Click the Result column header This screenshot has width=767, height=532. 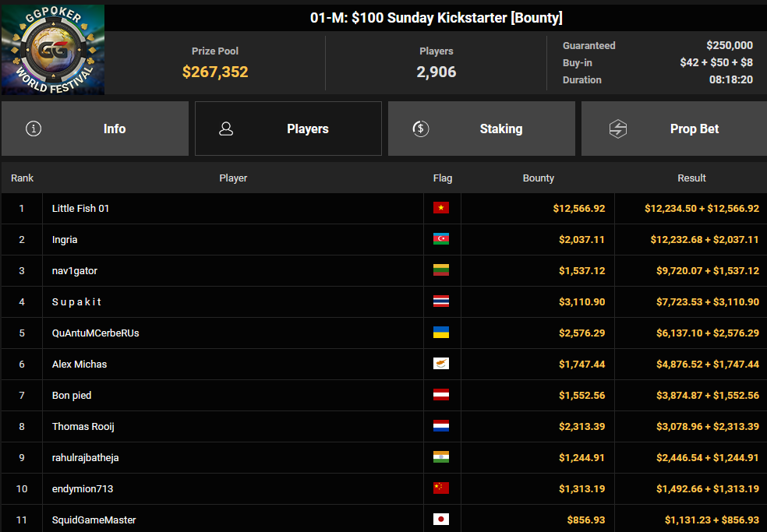tap(691, 178)
